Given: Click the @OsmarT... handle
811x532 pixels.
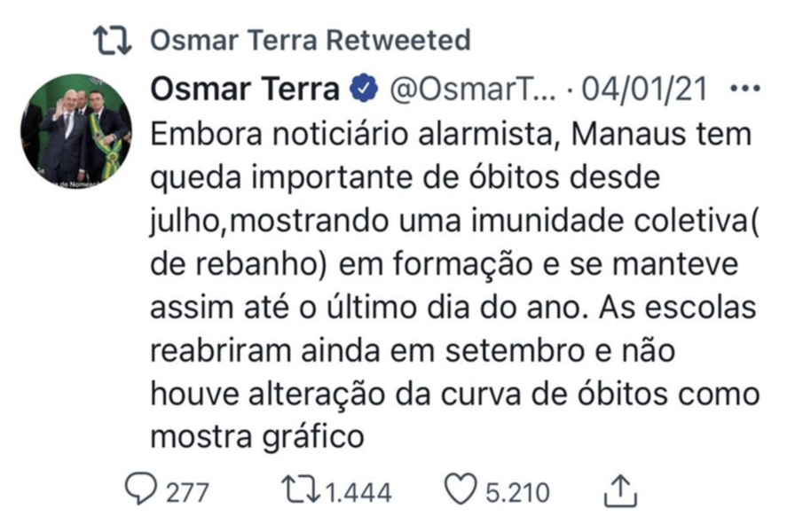Looking at the screenshot, I should click(473, 90).
